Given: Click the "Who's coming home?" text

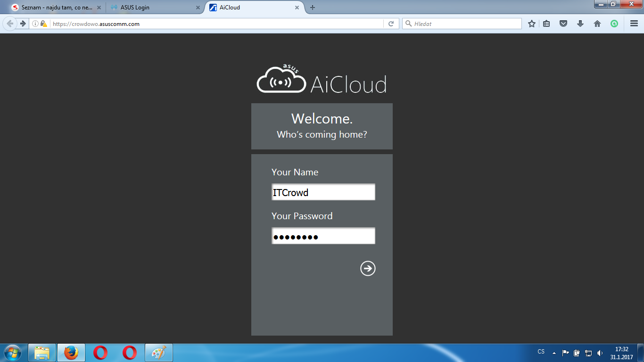Looking at the screenshot, I should (x=322, y=135).
